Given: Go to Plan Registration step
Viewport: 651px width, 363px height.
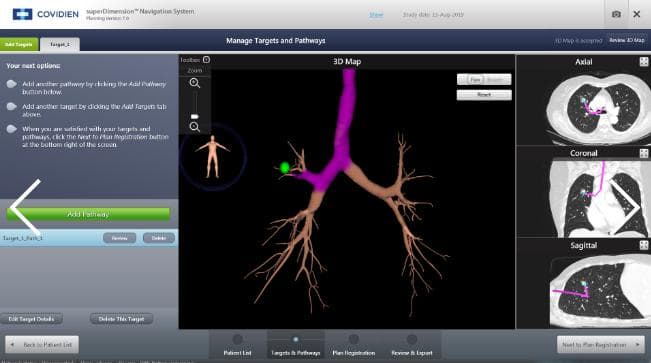Looking at the screenshot, I should [354, 346].
